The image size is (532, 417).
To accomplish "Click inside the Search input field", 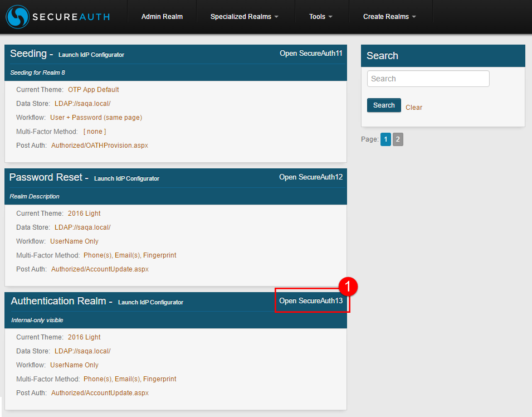I will 428,79.
